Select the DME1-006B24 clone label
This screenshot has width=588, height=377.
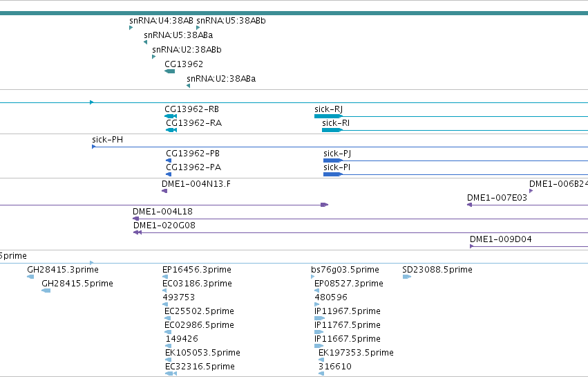[558, 184]
